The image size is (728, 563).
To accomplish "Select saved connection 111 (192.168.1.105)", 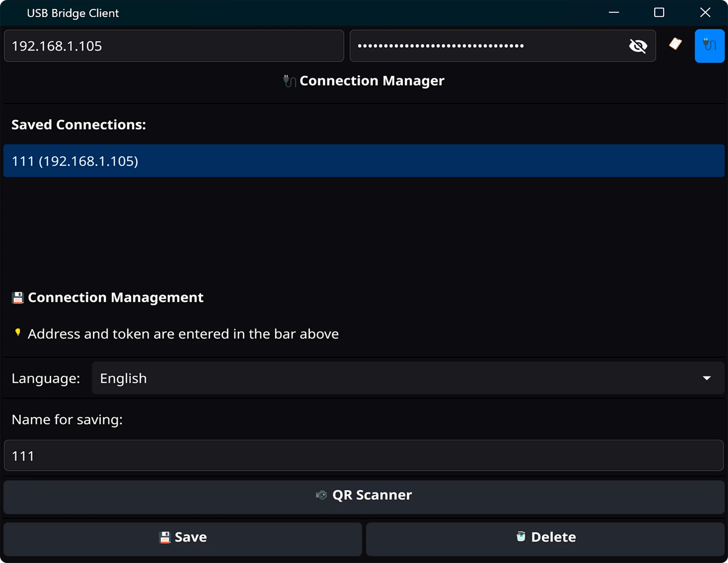I will 364,161.
